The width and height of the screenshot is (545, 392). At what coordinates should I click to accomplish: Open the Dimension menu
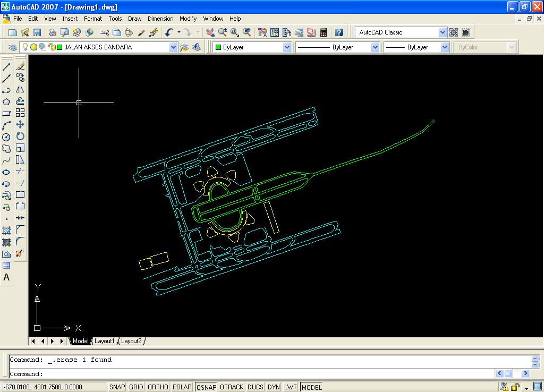(x=160, y=19)
